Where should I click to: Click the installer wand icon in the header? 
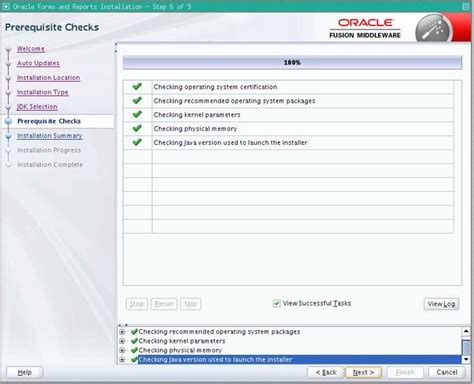point(433,29)
